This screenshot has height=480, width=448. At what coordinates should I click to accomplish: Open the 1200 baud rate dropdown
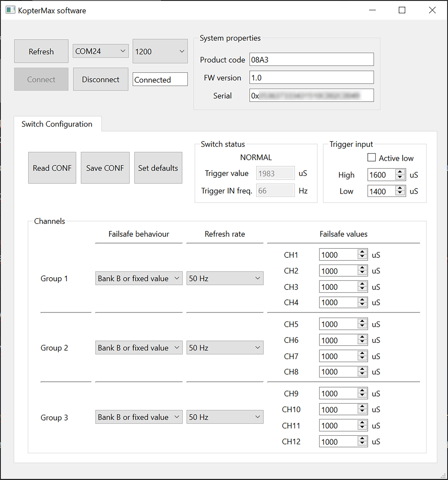pos(160,51)
